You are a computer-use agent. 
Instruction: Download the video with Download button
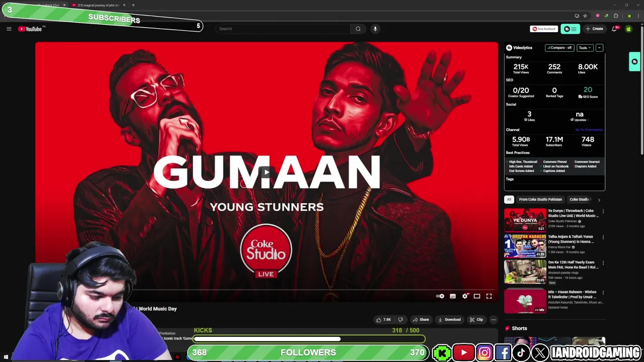449,320
